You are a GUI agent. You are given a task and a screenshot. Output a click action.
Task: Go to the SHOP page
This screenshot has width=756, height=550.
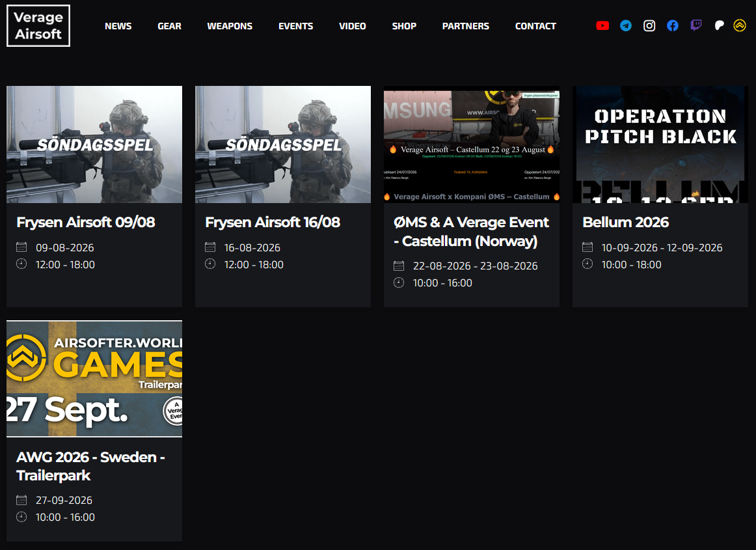pyautogui.click(x=404, y=26)
